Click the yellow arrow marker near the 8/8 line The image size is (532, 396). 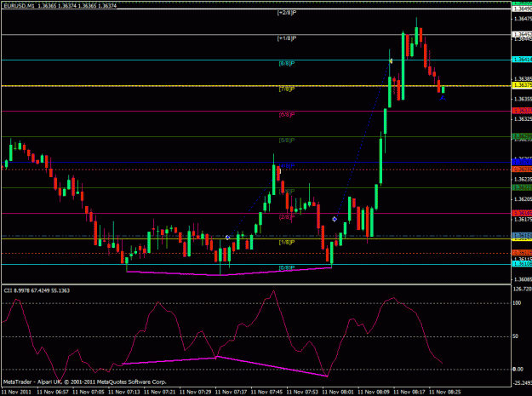(x=391, y=61)
